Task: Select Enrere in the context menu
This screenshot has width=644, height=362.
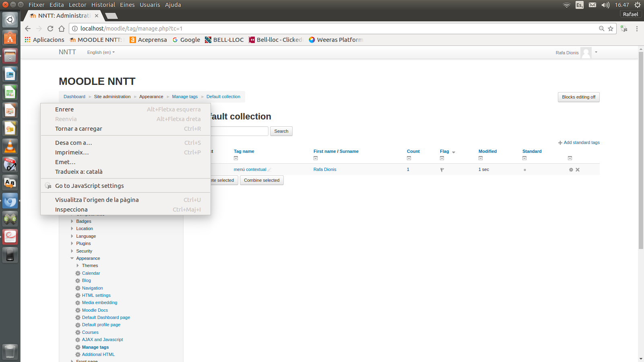Action: (x=126, y=109)
